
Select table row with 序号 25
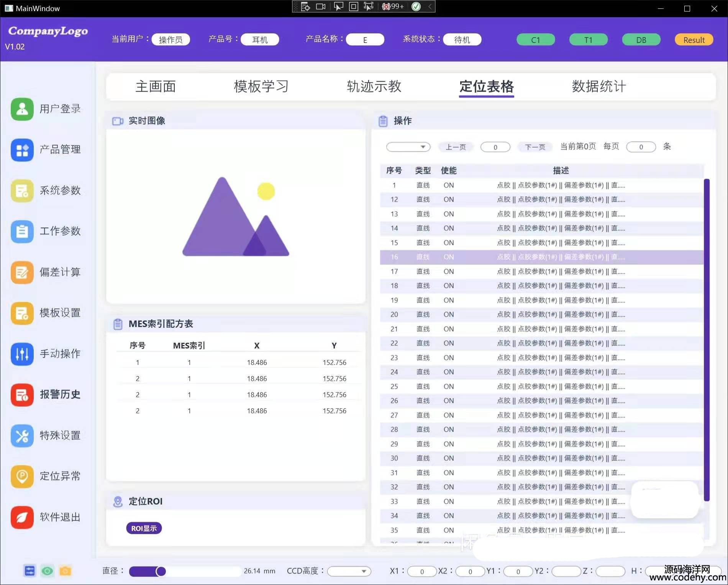click(542, 386)
